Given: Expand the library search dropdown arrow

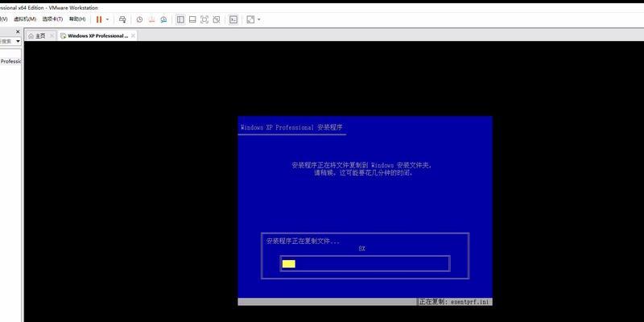Looking at the screenshot, I should click(x=18, y=41).
